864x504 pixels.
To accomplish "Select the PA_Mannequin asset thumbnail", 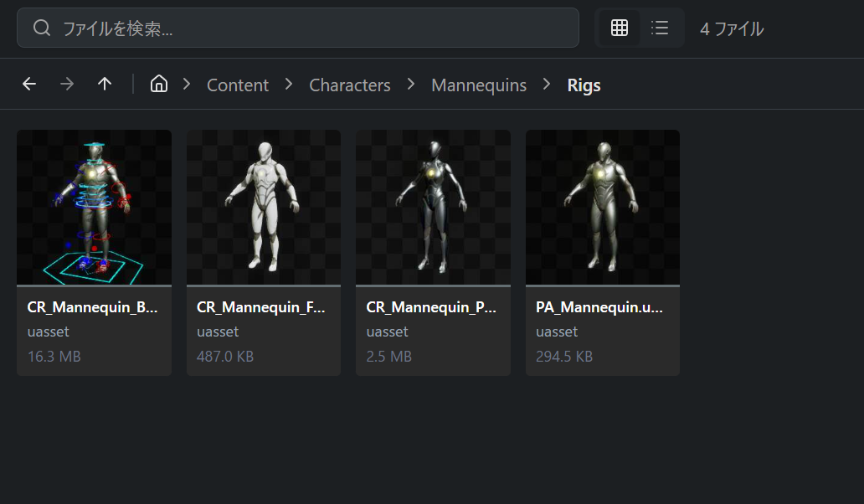I will (x=603, y=207).
